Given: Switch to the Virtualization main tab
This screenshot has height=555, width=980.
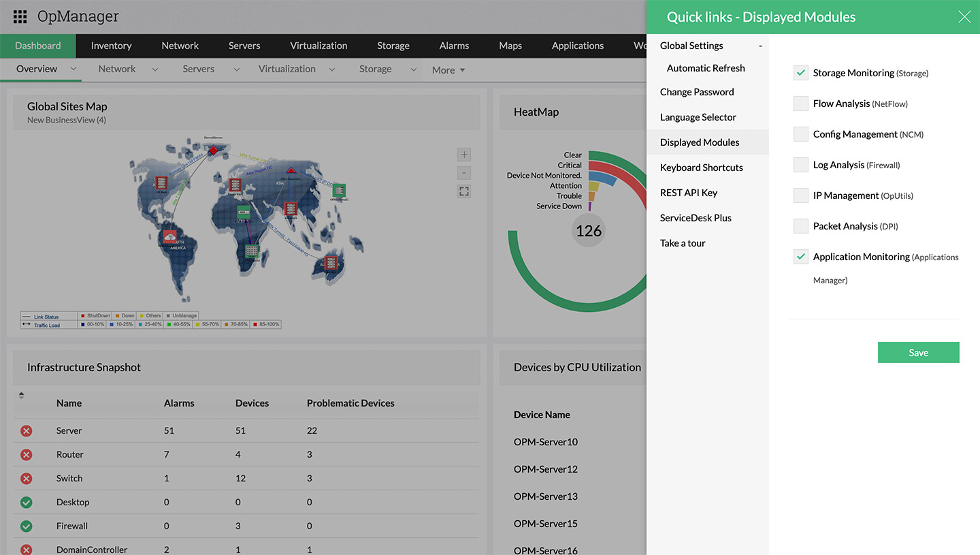Looking at the screenshot, I should pos(318,46).
